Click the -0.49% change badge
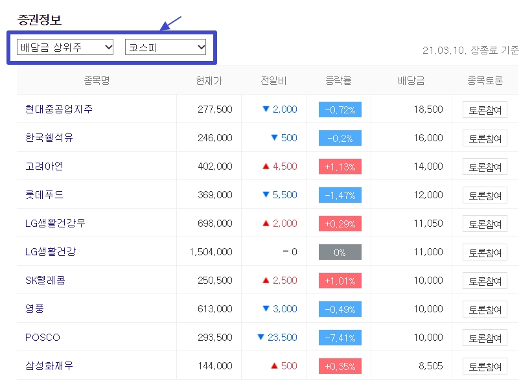 coord(340,309)
